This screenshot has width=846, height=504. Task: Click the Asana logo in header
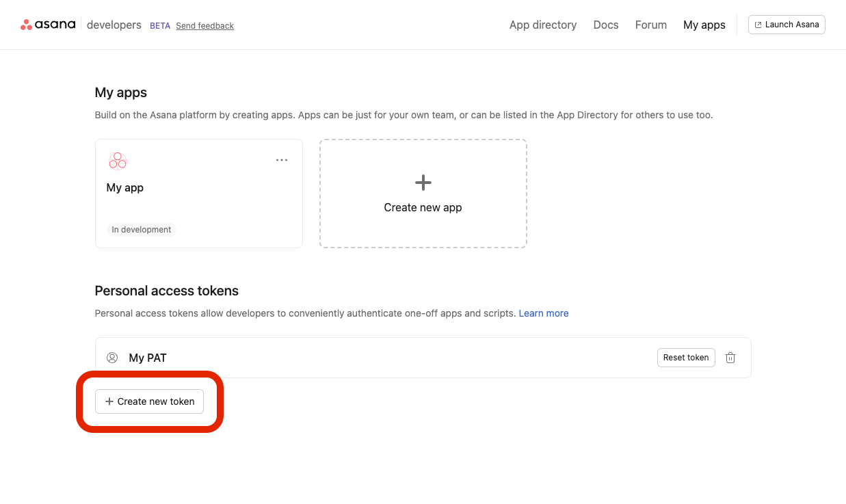(48, 25)
